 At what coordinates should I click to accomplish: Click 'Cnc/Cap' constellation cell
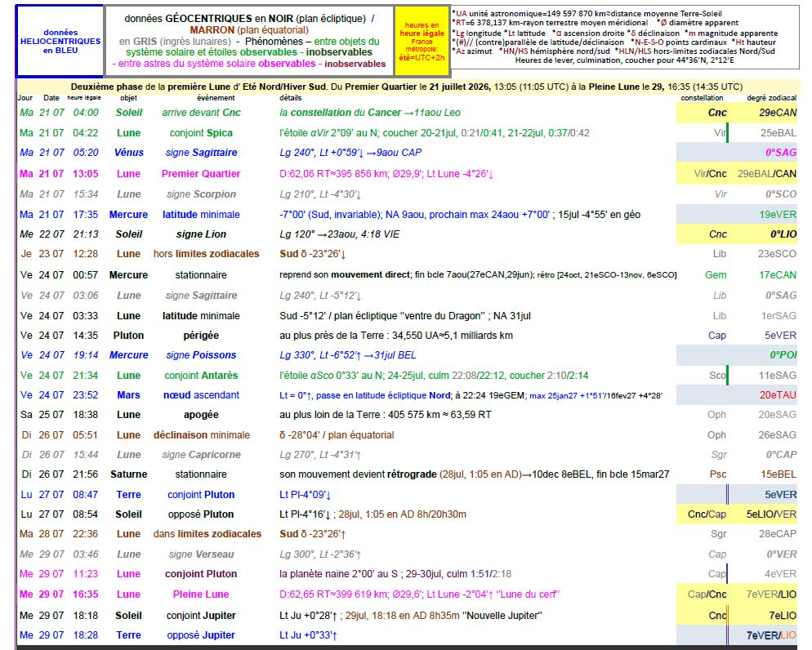pos(707,514)
